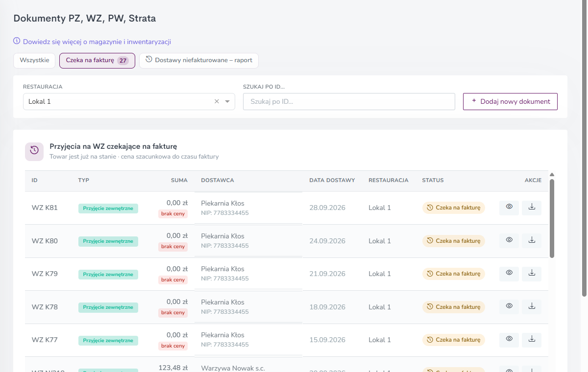Click Piekarnia Kłos supplier in WZ K79 row
Viewport: 588px width, 372px height.
coord(222,269)
